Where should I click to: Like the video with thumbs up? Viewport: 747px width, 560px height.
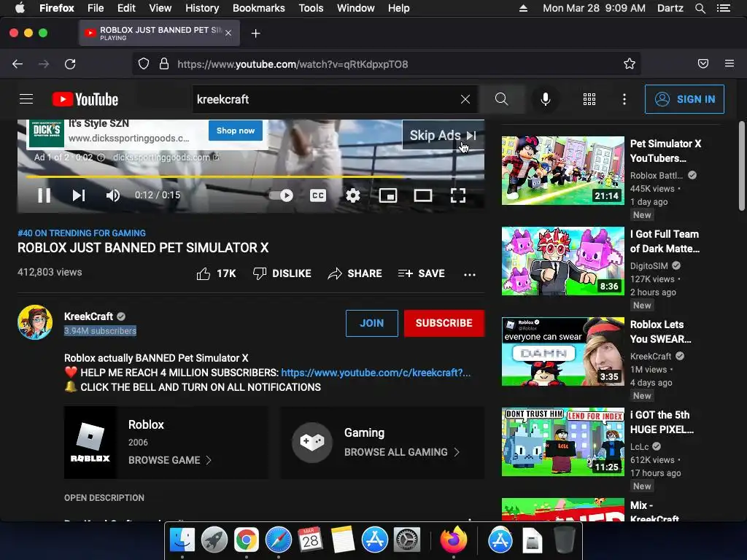click(x=216, y=273)
